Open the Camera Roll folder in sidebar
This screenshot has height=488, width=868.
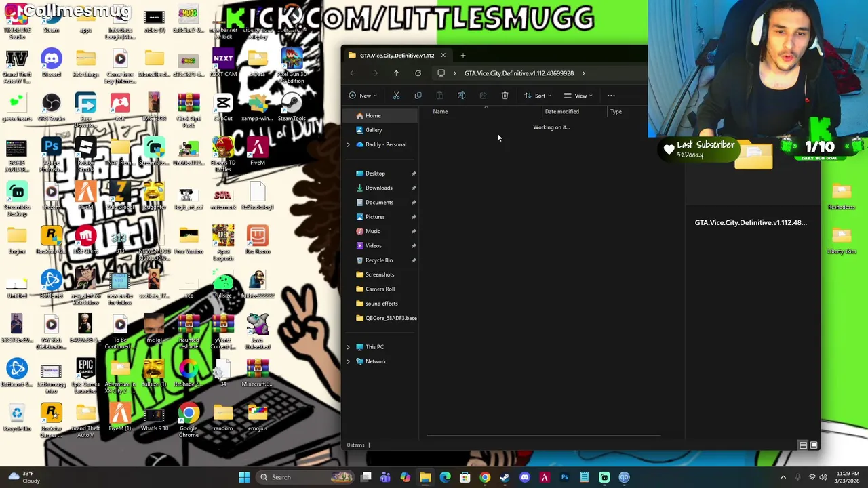pyautogui.click(x=380, y=289)
